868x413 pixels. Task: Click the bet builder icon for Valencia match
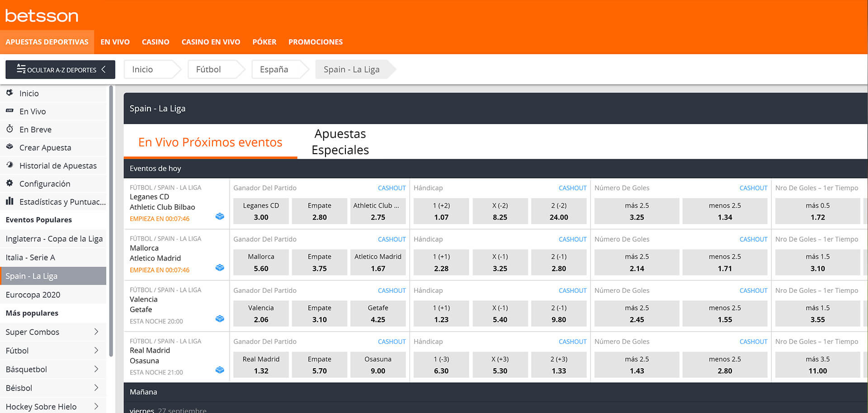pos(220,319)
